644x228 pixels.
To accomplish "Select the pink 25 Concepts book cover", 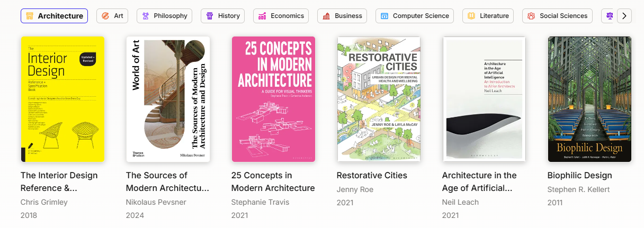I will pyautogui.click(x=273, y=99).
